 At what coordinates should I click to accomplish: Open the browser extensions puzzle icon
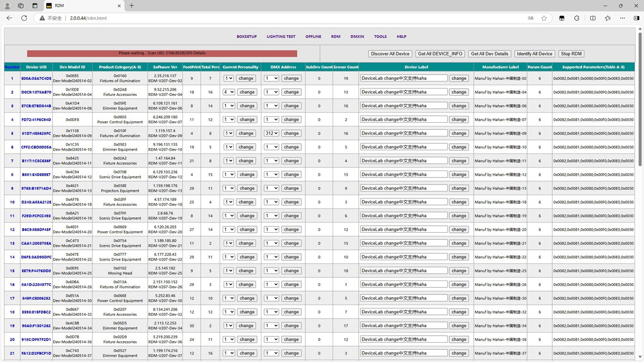pos(577,18)
